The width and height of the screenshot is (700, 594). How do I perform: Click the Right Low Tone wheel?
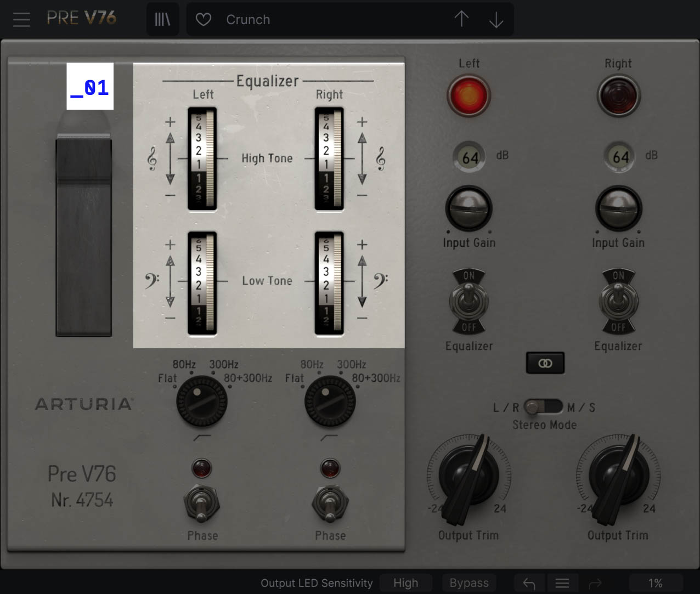coord(329,283)
